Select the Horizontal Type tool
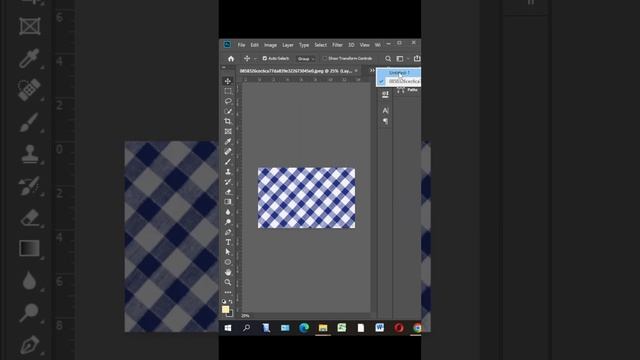Viewport: 640px width, 360px height. (x=228, y=242)
